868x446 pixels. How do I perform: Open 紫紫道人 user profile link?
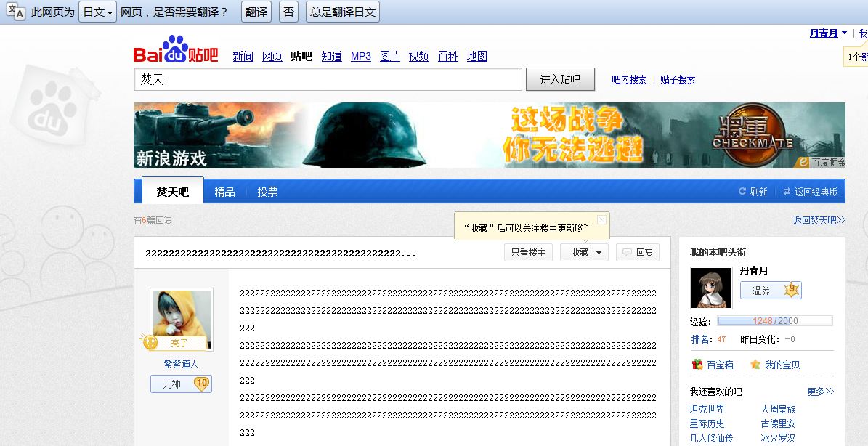[181, 364]
